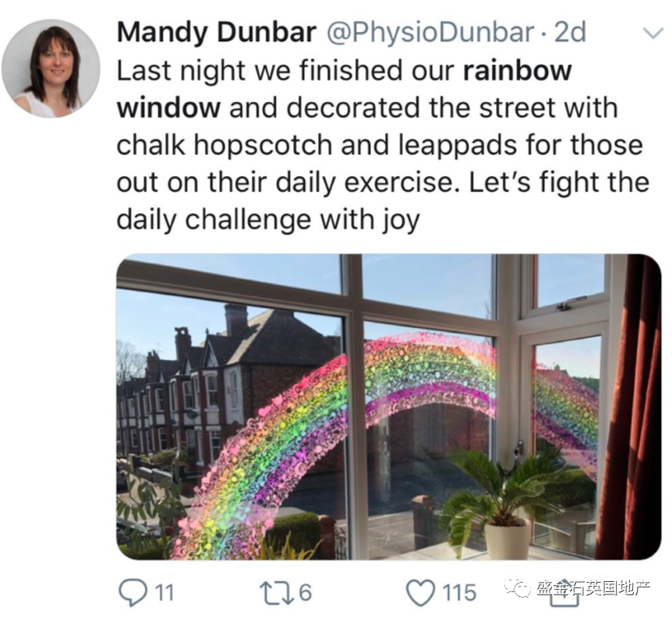Click the reply count 11
This screenshot has height=617, width=672.
tap(164, 593)
